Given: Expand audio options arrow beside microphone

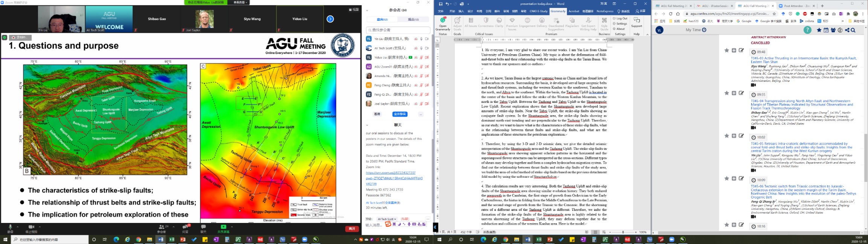Looking at the screenshot, I should point(18,227).
